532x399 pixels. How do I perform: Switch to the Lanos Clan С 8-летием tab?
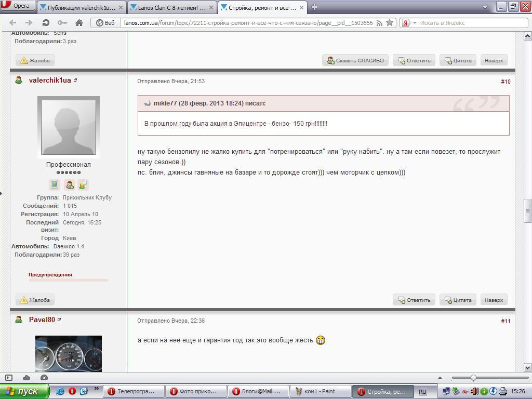(171, 7)
